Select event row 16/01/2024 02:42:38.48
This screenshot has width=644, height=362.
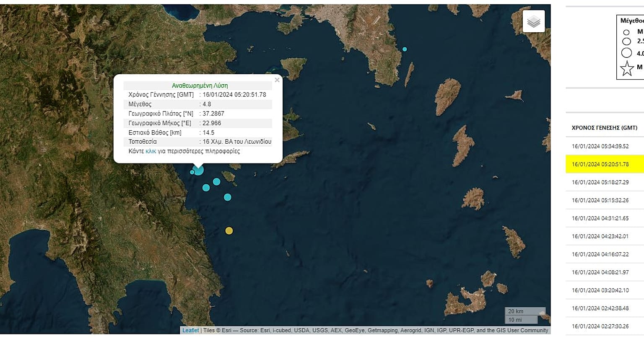[x=605, y=308]
